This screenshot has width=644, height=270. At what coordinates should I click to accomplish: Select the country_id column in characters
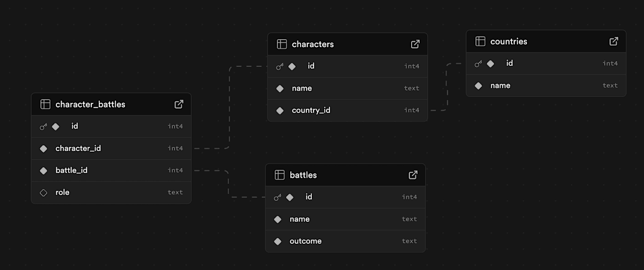tap(347, 110)
